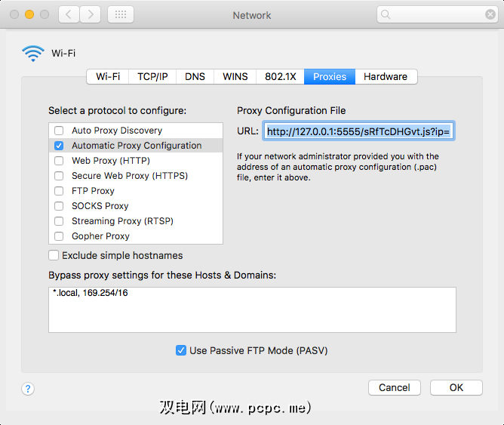Viewport: 504px width, 425px height.
Task: Open the DNS tab
Action: click(x=195, y=76)
